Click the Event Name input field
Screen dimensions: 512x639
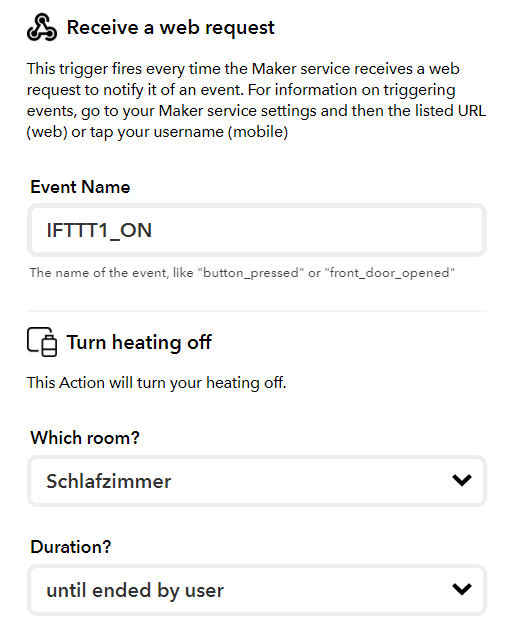coord(257,230)
